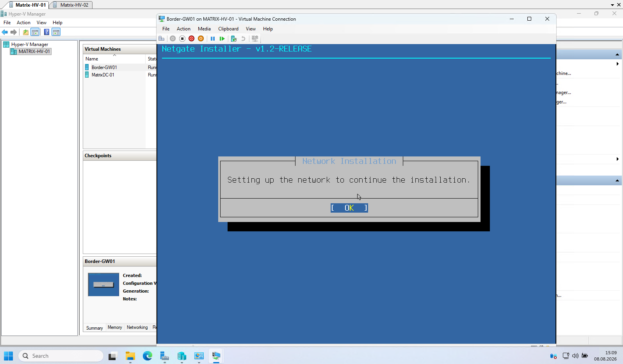The image size is (623, 364).
Task: Toggle the Show/Hide Console Tree icon
Action: click(x=35, y=32)
